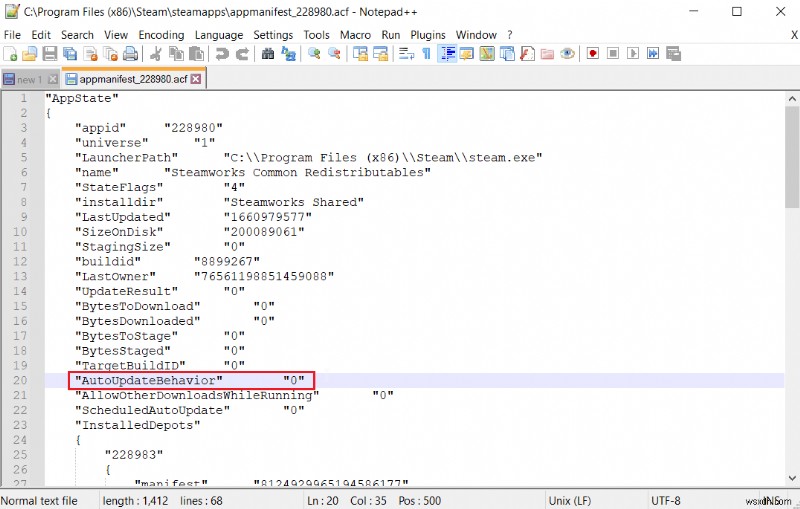Click the vertical scrollbar down arrow
The width and height of the screenshot is (800, 509).
(792, 478)
